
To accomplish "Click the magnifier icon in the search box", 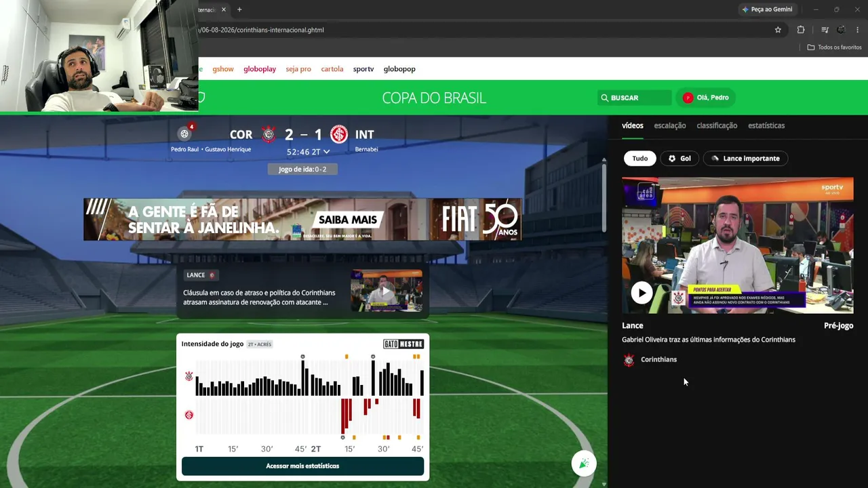I will point(604,98).
